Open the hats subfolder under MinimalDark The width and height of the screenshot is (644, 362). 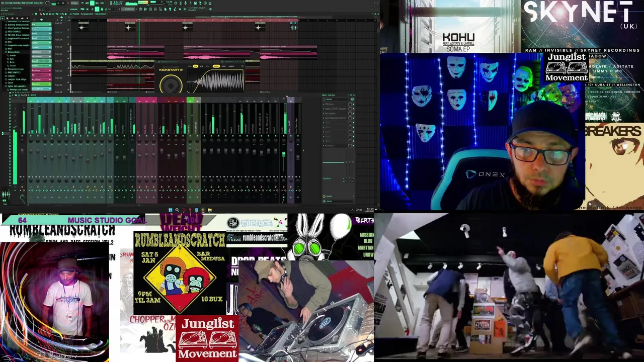12,59
